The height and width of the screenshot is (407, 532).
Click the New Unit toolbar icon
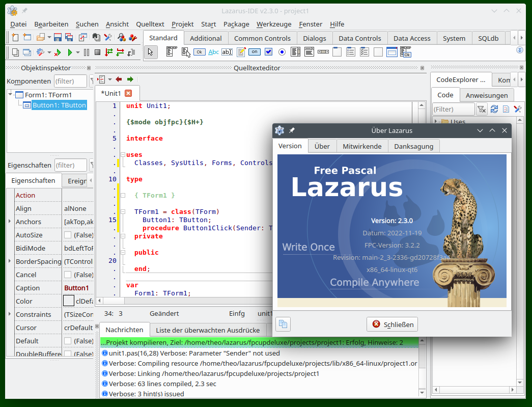(x=15, y=37)
